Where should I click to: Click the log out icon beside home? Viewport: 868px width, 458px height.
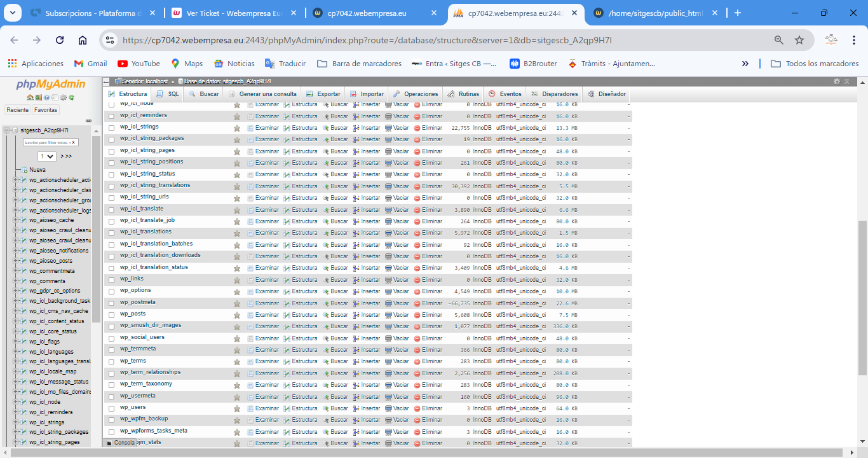[38, 97]
